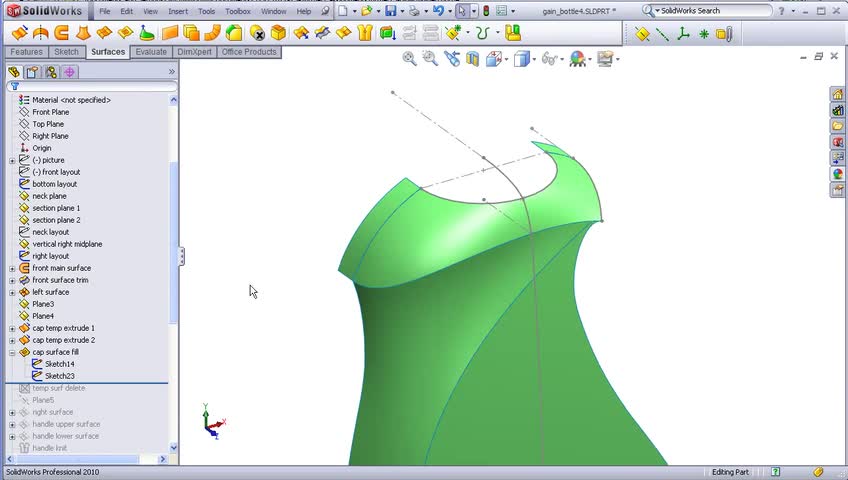Select the Knit Surface tool
848x480 pixels.
[365, 34]
